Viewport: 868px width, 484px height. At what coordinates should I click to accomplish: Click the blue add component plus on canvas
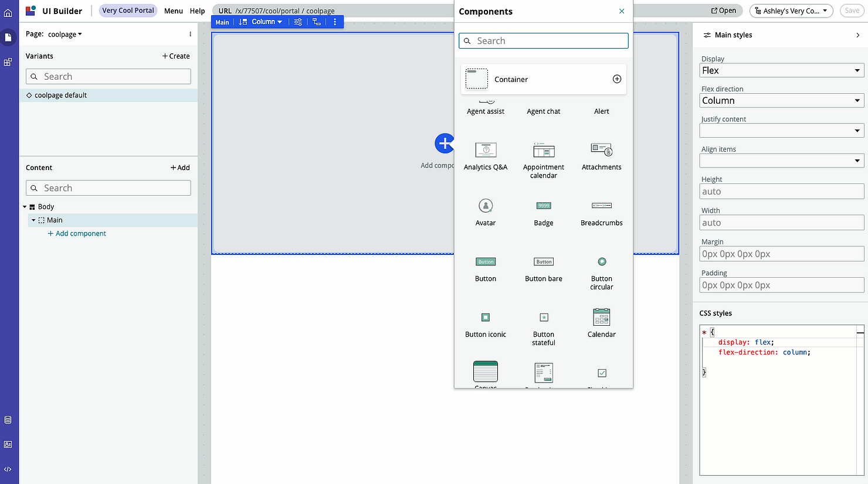coord(444,143)
